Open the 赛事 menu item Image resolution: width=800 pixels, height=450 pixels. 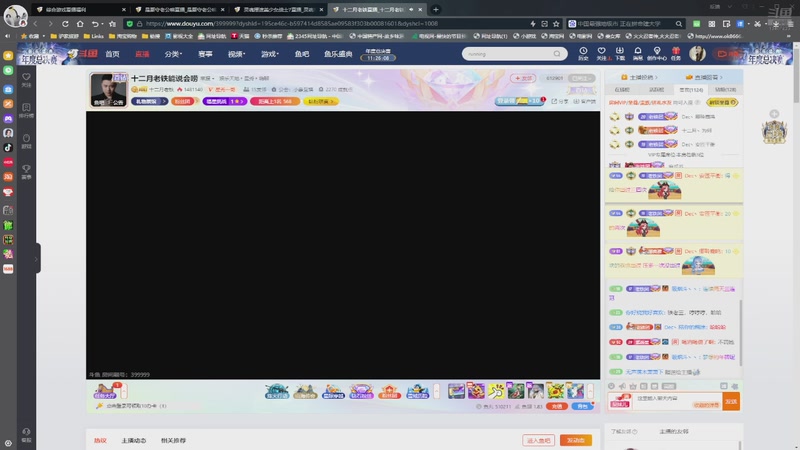pyautogui.click(x=205, y=54)
